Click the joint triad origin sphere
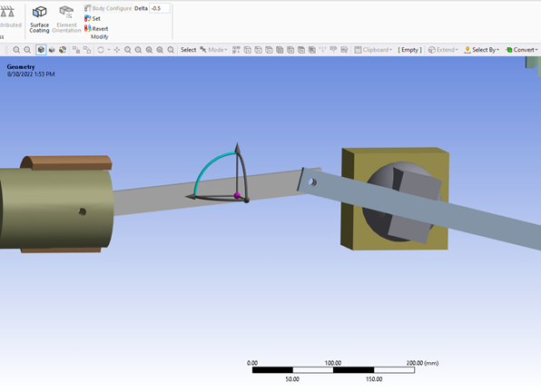The height and width of the screenshot is (392, 541). [237, 196]
